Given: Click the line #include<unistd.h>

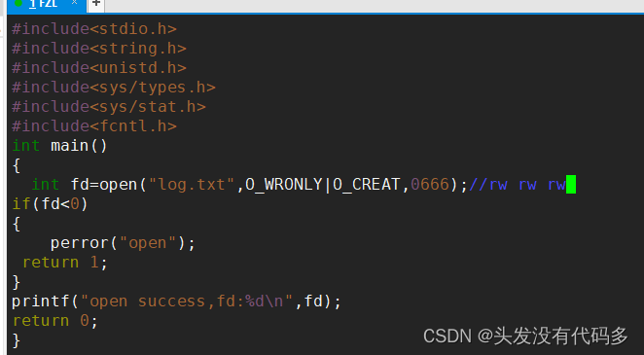Looking at the screenshot, I should pos(99,68).
